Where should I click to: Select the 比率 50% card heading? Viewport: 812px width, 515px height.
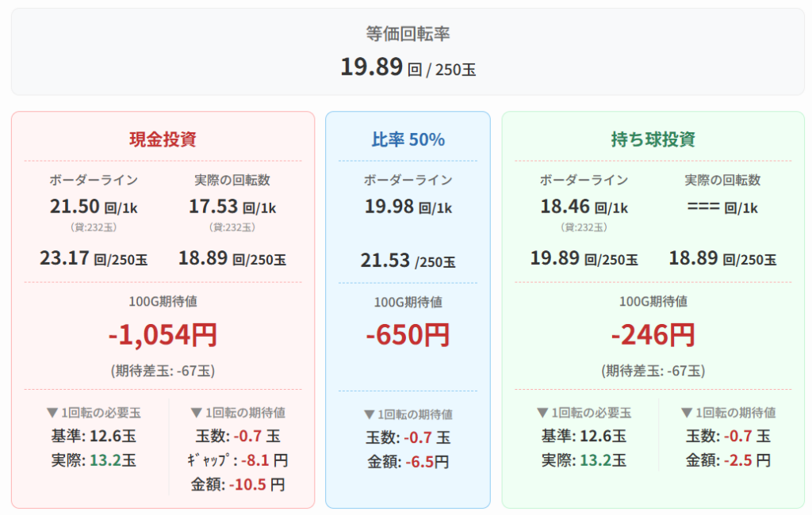click(408, 139)
